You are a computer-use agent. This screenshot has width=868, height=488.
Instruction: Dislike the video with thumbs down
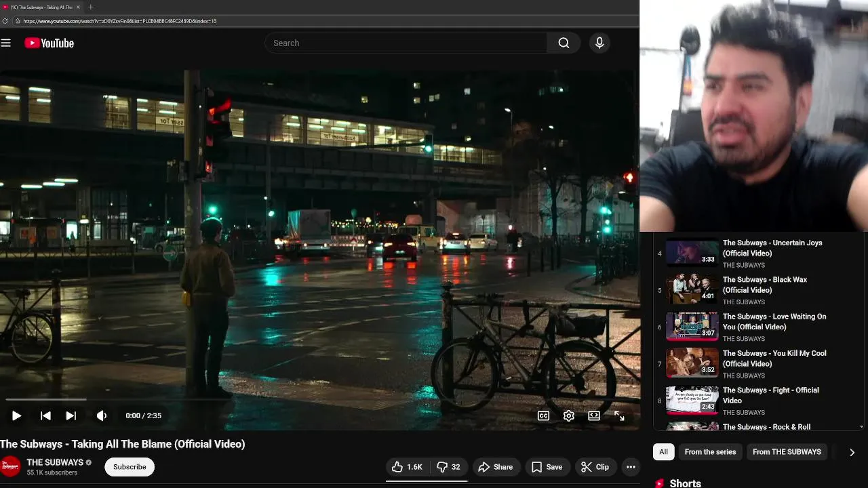pyautogui.click(x=448, y=467)
